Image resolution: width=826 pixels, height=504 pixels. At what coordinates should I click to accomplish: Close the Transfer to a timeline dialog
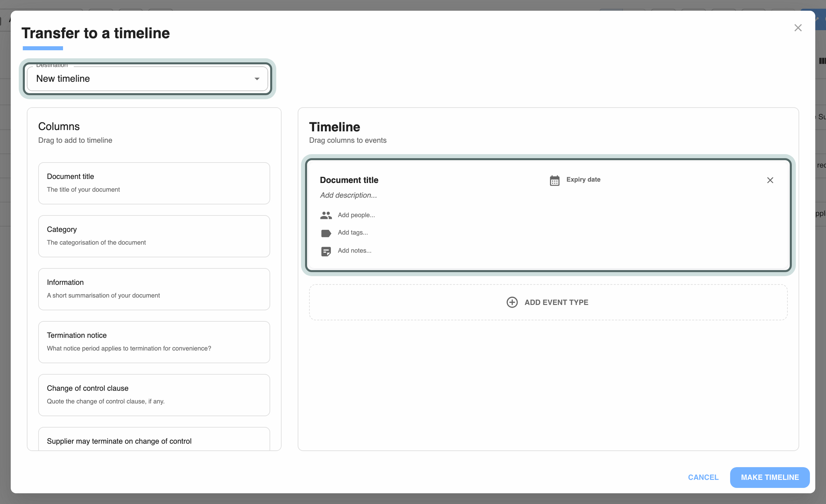click(x=798, y=28)
